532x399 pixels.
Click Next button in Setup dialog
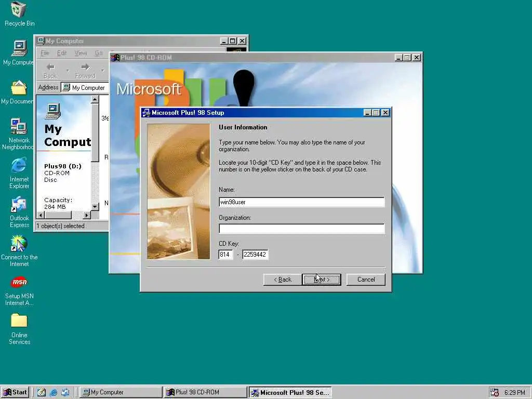322,280
